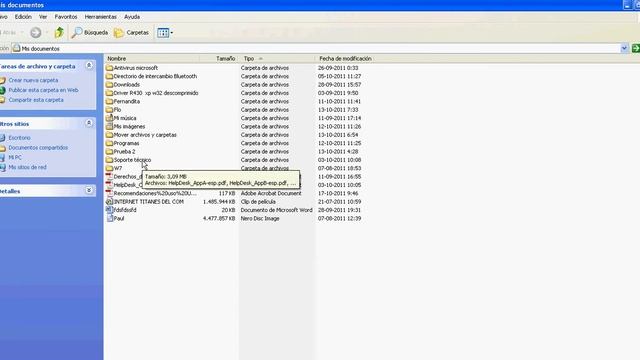Viewport: 640px width, 360px height.
Task: Select the fdsfdsdfd Word document icon
Action: [109, 210]
